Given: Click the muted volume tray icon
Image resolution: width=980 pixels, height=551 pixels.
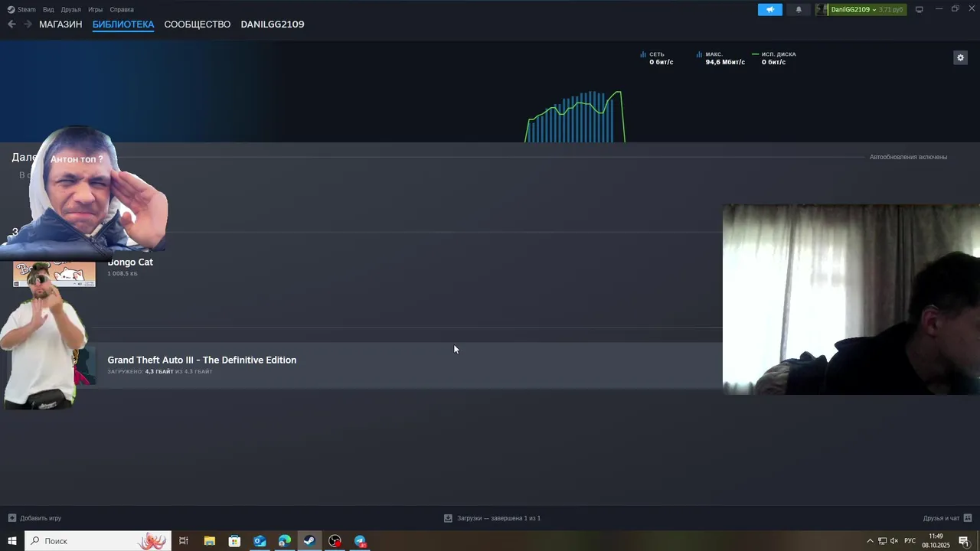Looking at the screenshot, I should [x=894, y=541].
